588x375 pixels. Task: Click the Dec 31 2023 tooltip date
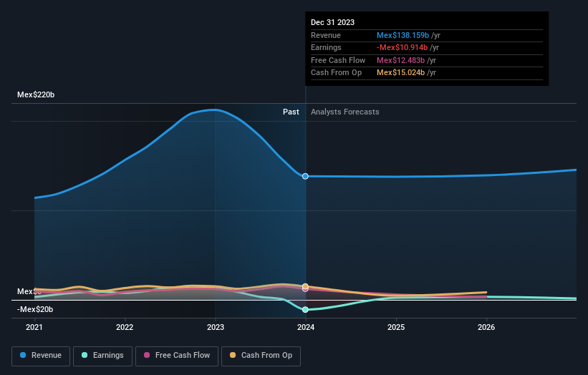point(332,22)
